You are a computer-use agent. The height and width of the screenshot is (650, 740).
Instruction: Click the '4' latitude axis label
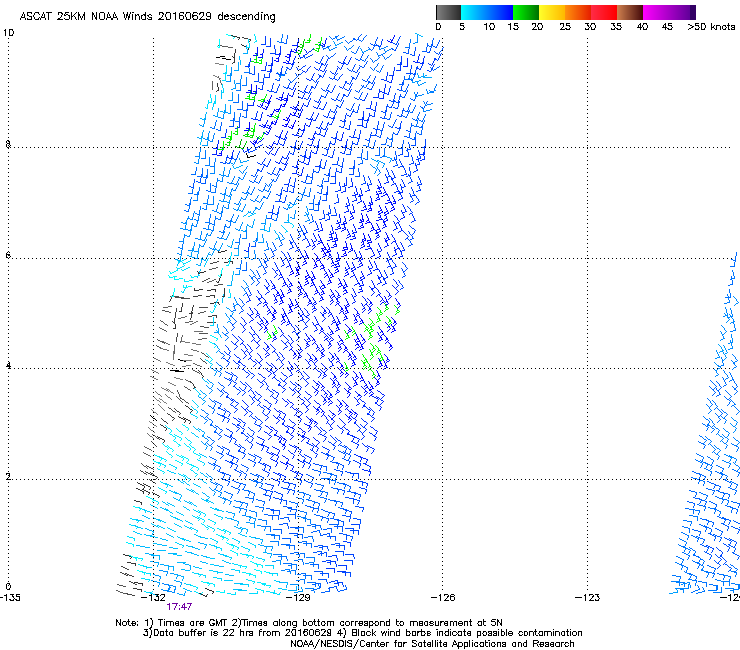[x=8, y=365]
